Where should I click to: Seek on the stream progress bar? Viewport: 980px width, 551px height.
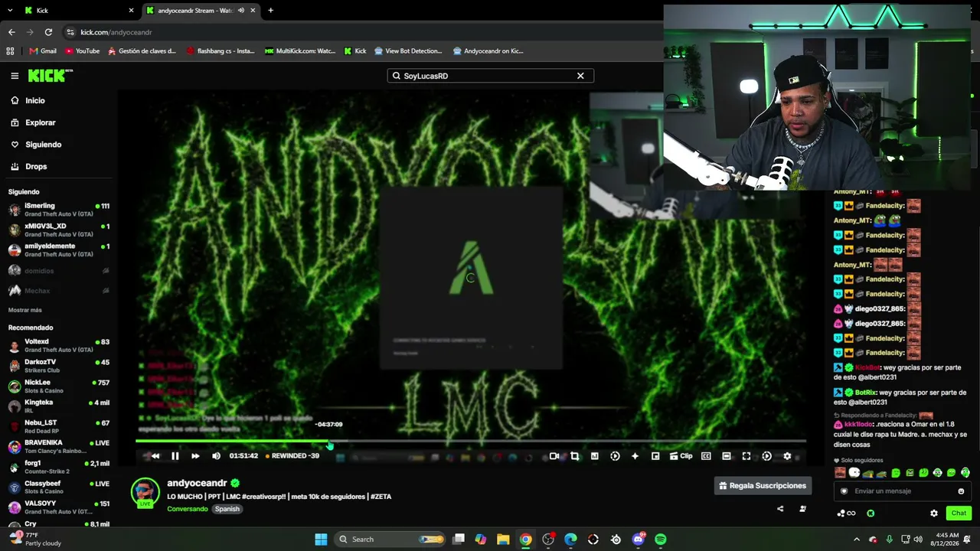click(471, 442)
